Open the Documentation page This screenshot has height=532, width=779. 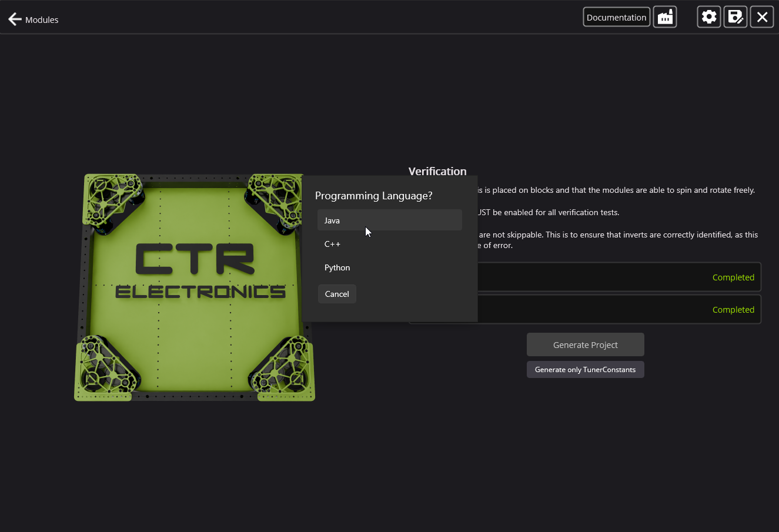pos(616,17)
